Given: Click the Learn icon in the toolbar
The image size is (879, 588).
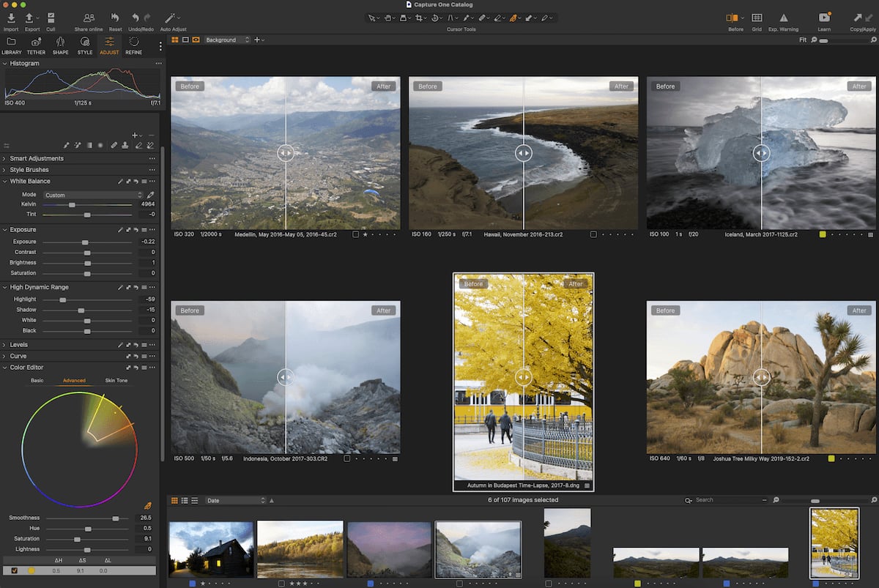Looking at the screenshot, I should click(x=823, y=16).
